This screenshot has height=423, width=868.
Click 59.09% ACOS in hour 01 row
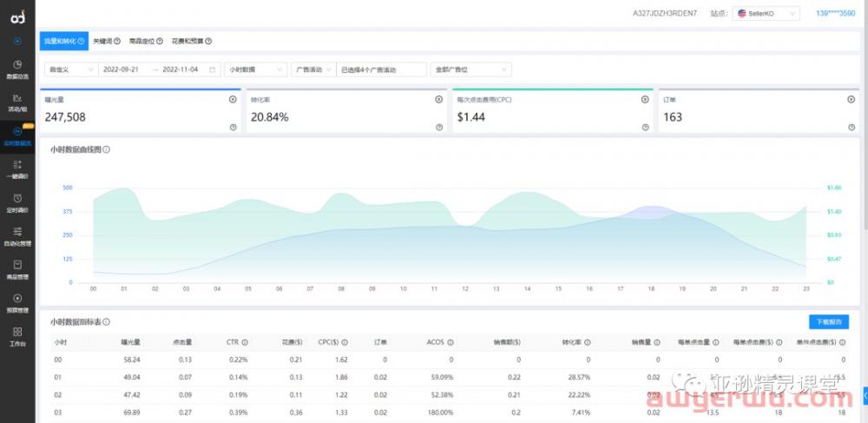point(441,378)
